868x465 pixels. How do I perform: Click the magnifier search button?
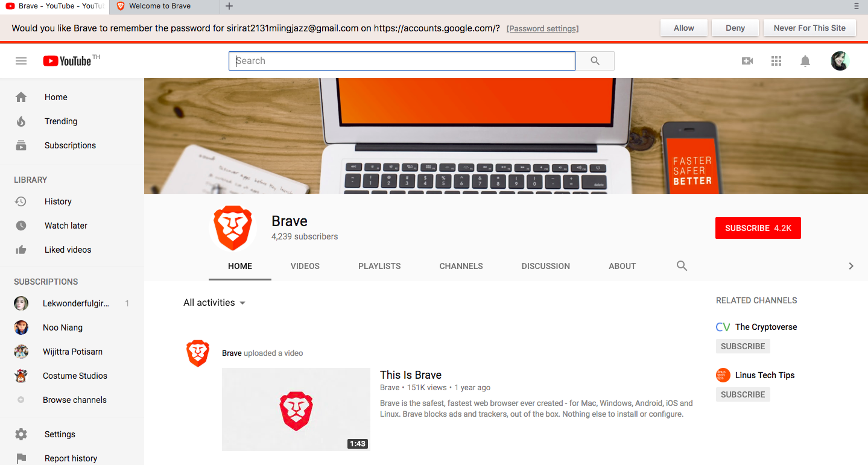pyautogui.click(x=595, y=61)
